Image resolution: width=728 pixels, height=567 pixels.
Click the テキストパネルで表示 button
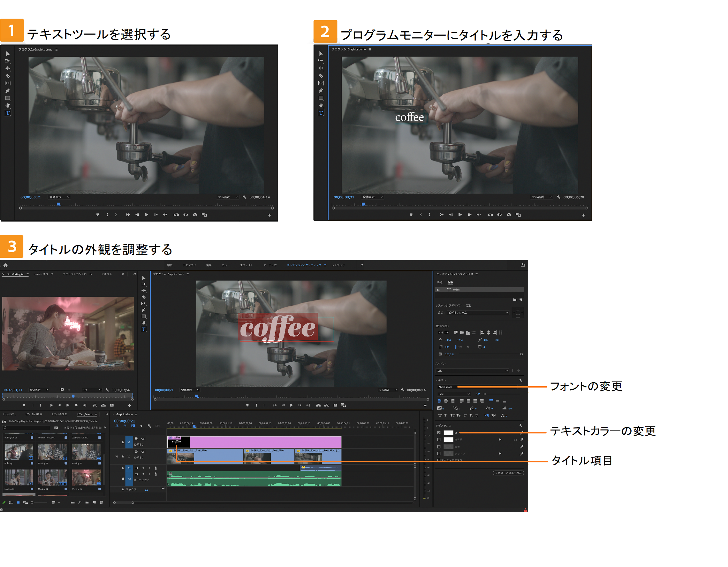coord(508,473)
